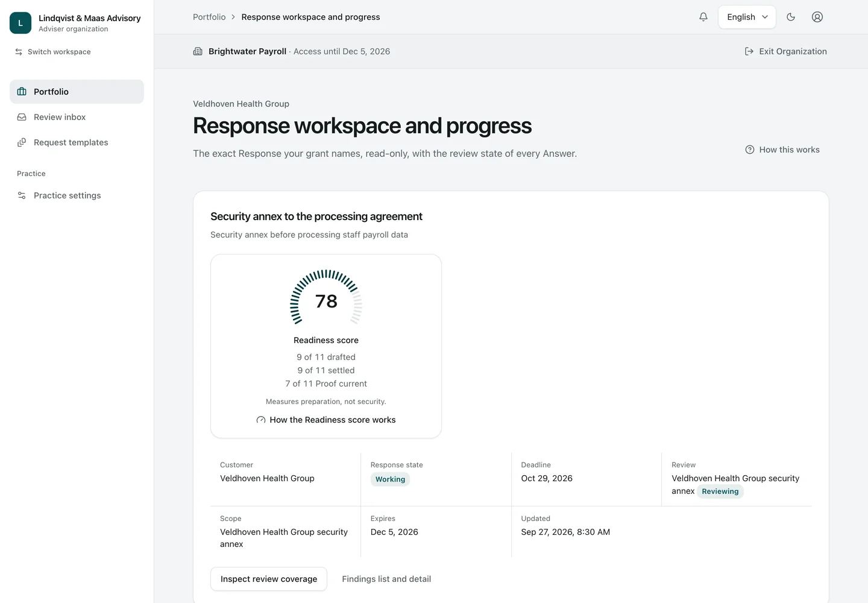The image size is (868, 603).
Task: Click the Exit Organization arrow icon
Action: pos(749,51)
